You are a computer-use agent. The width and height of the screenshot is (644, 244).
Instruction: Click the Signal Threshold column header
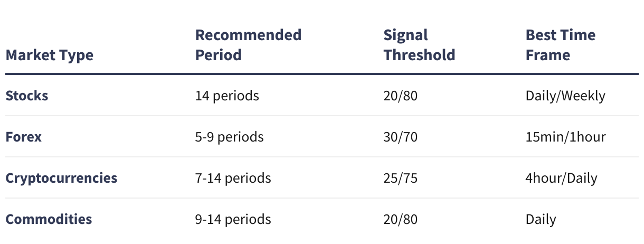point(419,45)
